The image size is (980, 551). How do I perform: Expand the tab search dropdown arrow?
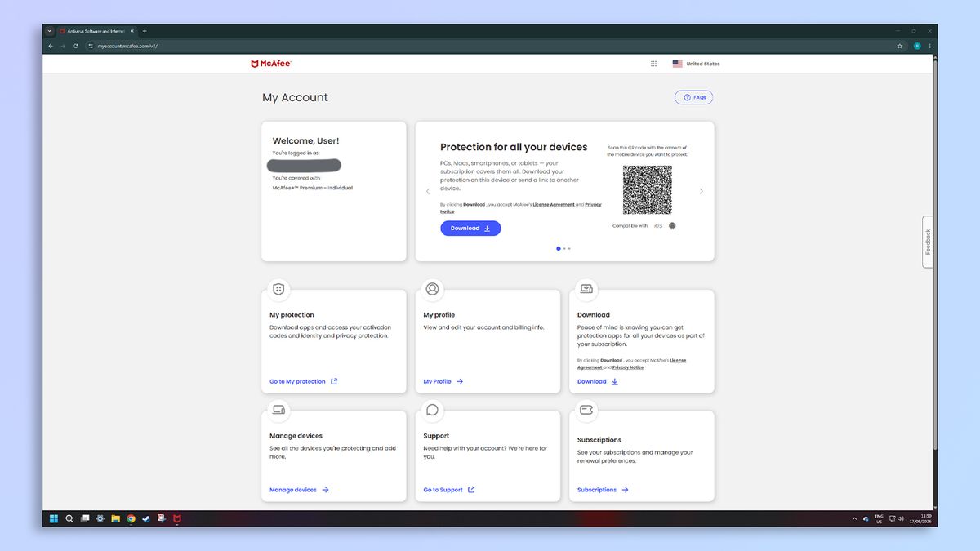click(49, 31)
